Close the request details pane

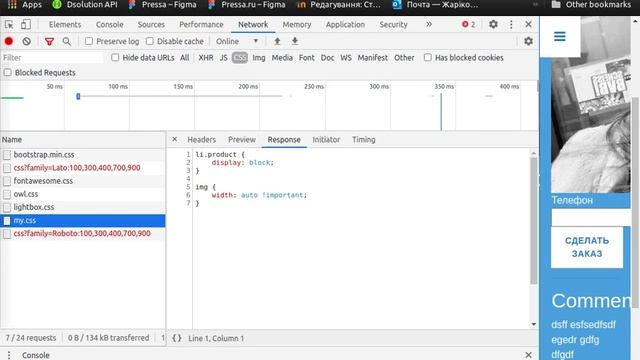click(x=175, y=139)
